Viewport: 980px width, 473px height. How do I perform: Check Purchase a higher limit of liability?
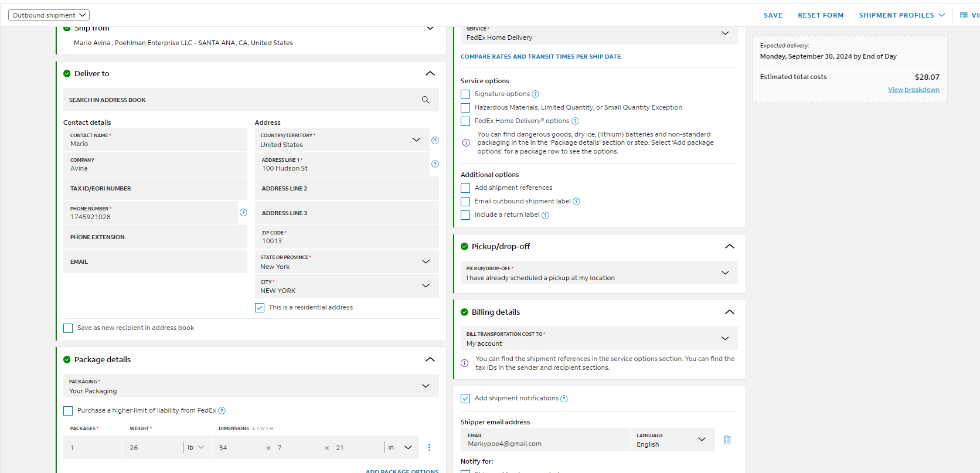pos(68,411)
